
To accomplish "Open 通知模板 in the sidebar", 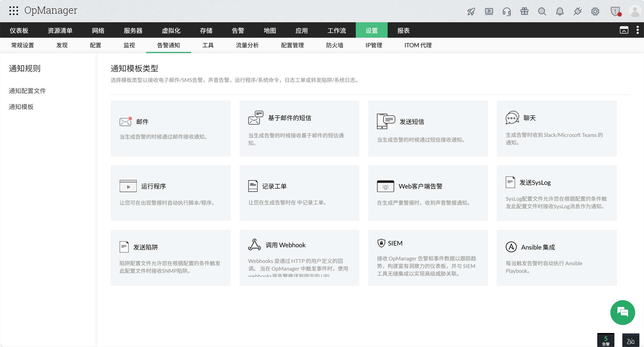I will 21,107.
